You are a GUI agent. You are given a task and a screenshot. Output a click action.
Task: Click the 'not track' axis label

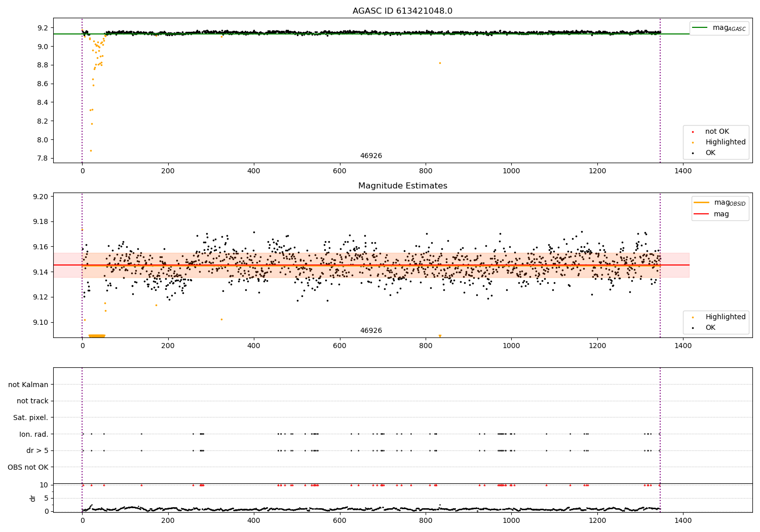click(32, 401)
